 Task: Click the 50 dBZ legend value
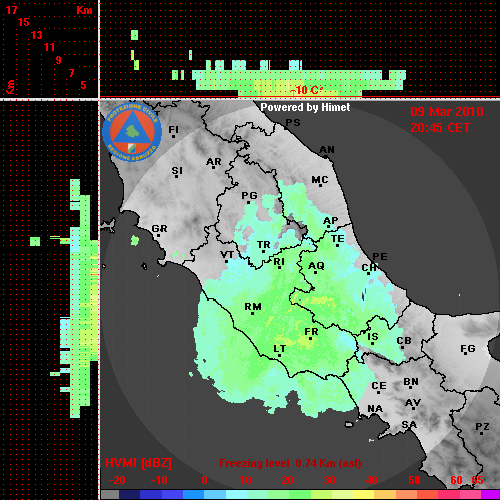(414, 480)
